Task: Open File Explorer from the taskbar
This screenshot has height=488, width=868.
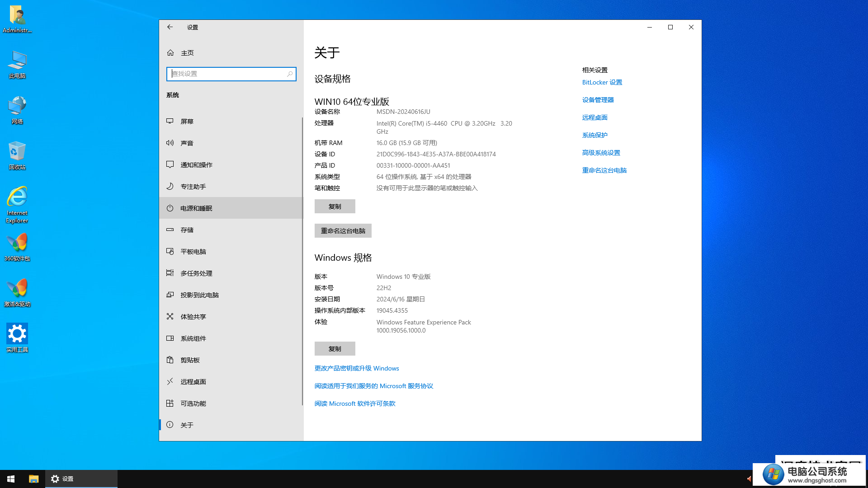Action: [33, 479]
